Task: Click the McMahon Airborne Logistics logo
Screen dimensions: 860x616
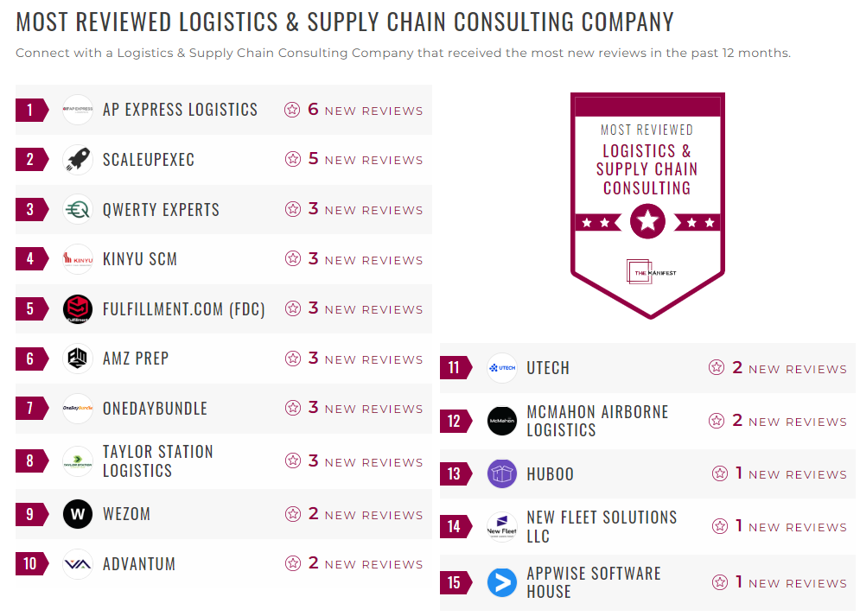Action: pyautogui.click(x=501, y=421)
